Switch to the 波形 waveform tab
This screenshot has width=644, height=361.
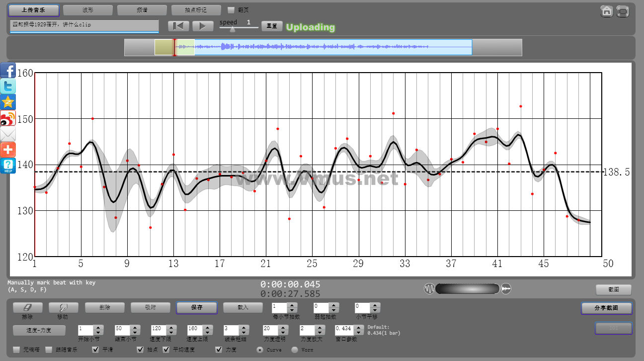[x=87, y=10]
